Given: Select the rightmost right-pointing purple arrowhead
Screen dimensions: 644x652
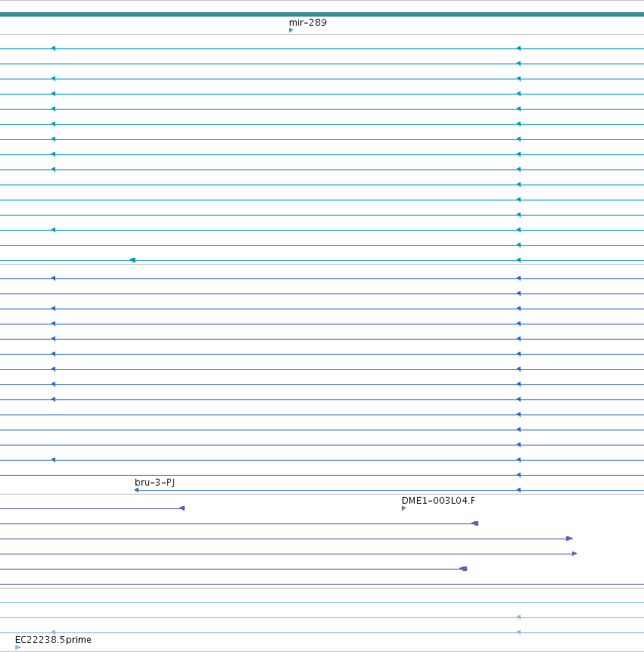Looking at the screenshot, I should point(574,554).
